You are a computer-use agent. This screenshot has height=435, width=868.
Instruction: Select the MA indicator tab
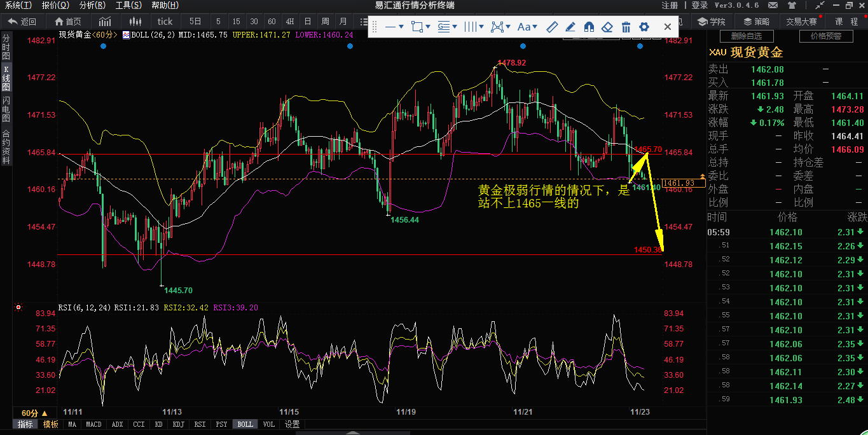click(72, 424)
